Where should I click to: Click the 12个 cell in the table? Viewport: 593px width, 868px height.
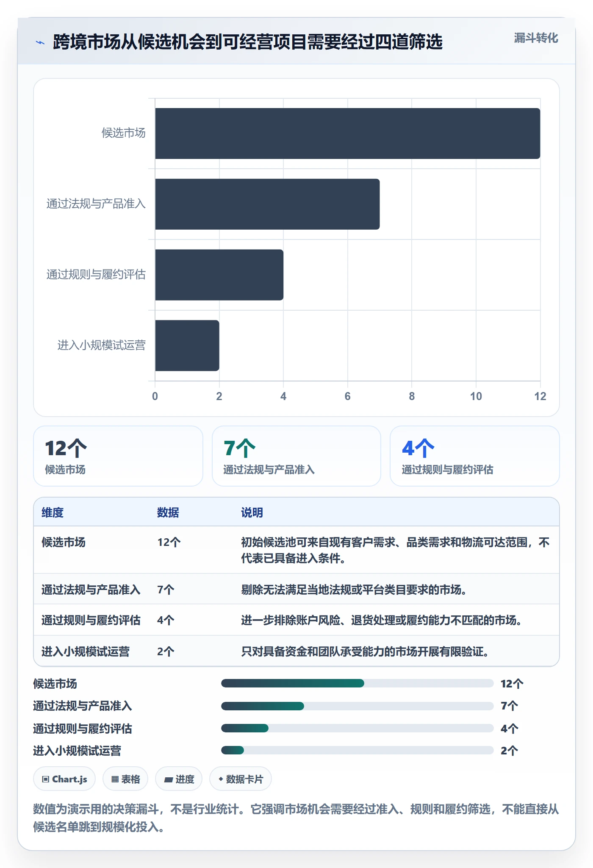click(x=169, y=542)
